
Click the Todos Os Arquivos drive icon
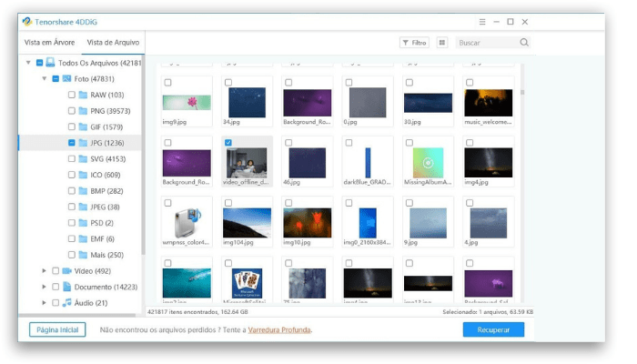pos(50,62)
